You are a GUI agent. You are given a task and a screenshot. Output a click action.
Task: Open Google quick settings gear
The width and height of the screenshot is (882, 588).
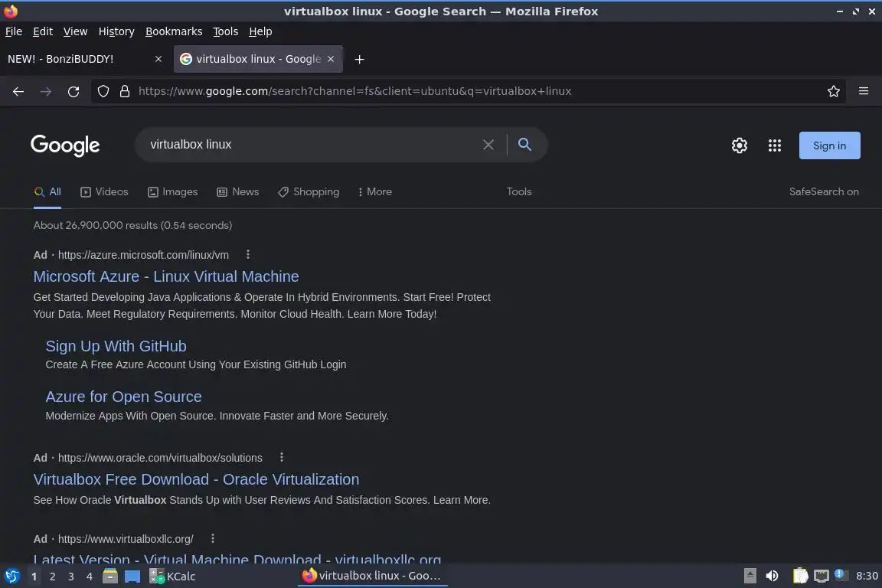[739, 145]
